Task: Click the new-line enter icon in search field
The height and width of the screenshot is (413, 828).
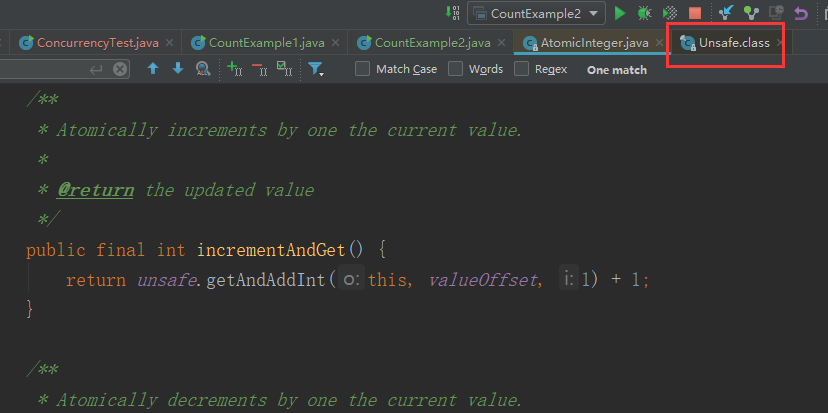Action: [96, 69]
